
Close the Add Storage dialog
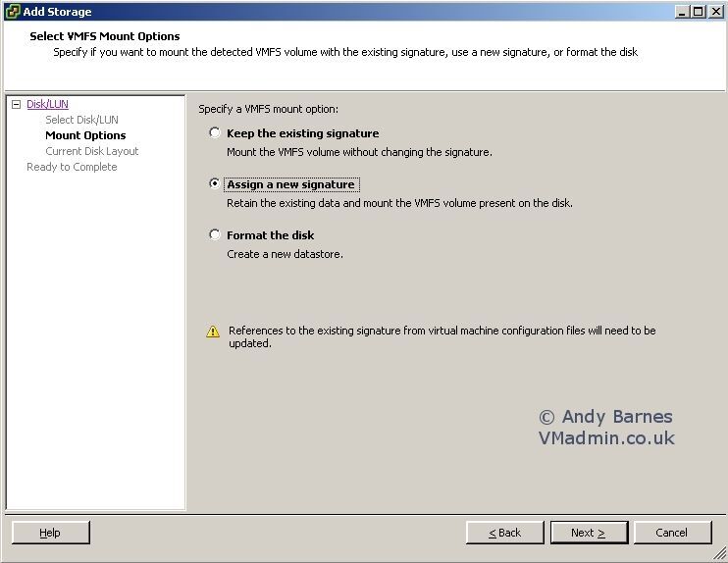click(714, 12)
